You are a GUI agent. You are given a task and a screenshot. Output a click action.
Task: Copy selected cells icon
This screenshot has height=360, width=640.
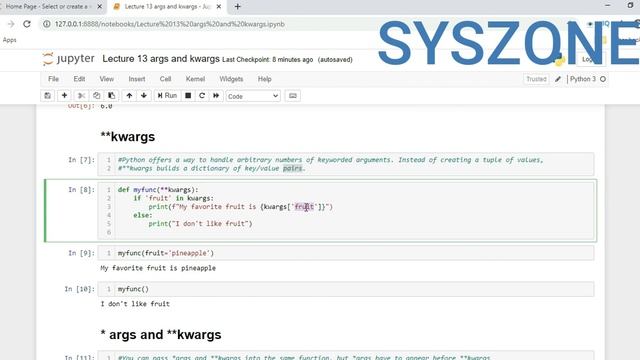coord(96,96)
